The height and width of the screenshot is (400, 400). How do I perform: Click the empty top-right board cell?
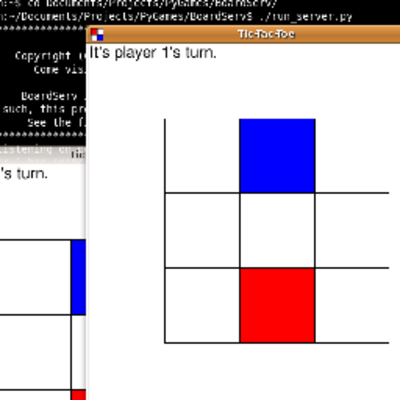click(x=352, y=156)
